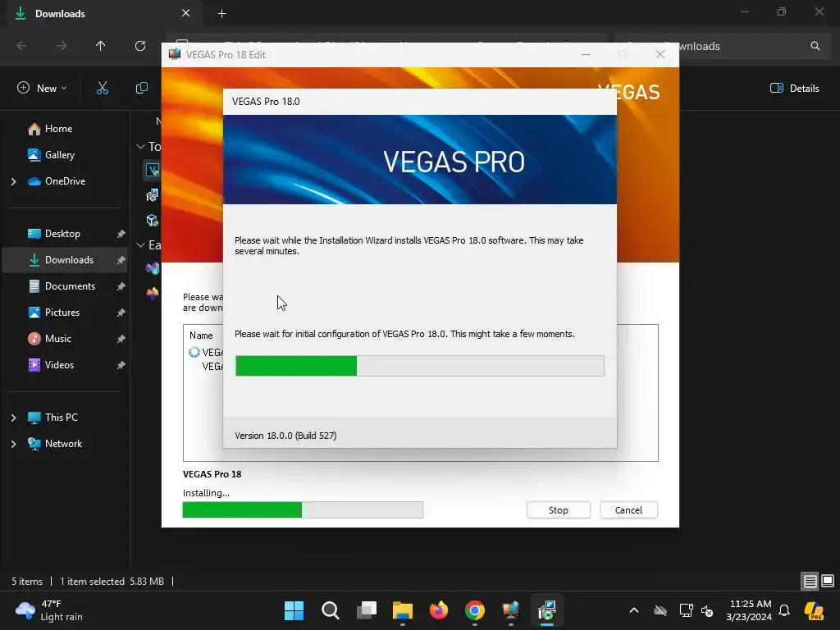The image size is (840, 630).
Task: Open Documents folder in sidebar
Action: (x=70, y=286)
